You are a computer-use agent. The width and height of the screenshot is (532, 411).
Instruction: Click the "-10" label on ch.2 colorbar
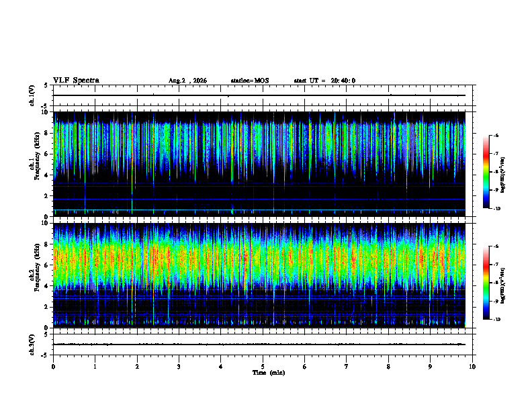tap(496, 320)
